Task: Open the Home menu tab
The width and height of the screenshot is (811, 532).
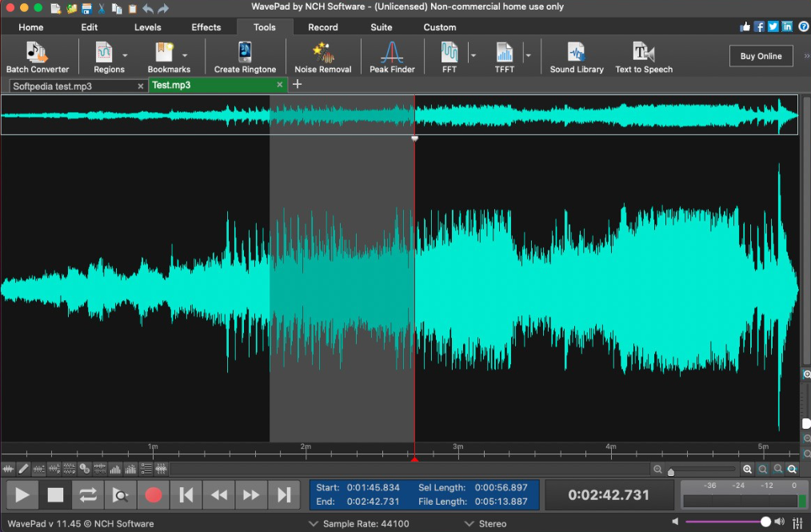Action: [x=31, y=27]
